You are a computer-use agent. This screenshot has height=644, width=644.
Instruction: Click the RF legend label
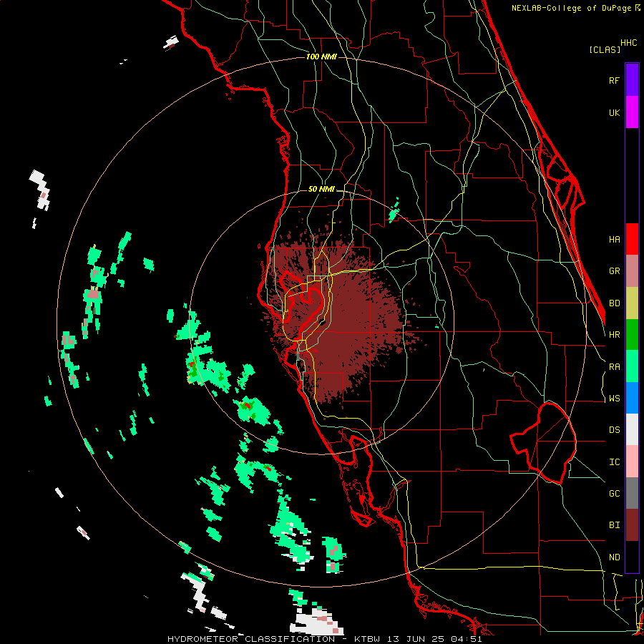coord(614,80)
